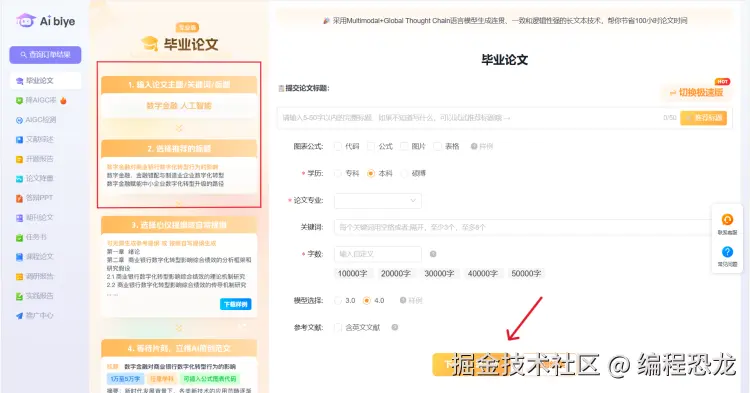The height and width of the screenshot is (393, 751).
Task: Open 降AIGC率 in the sidebar
Action: click(x=41, y=101)
